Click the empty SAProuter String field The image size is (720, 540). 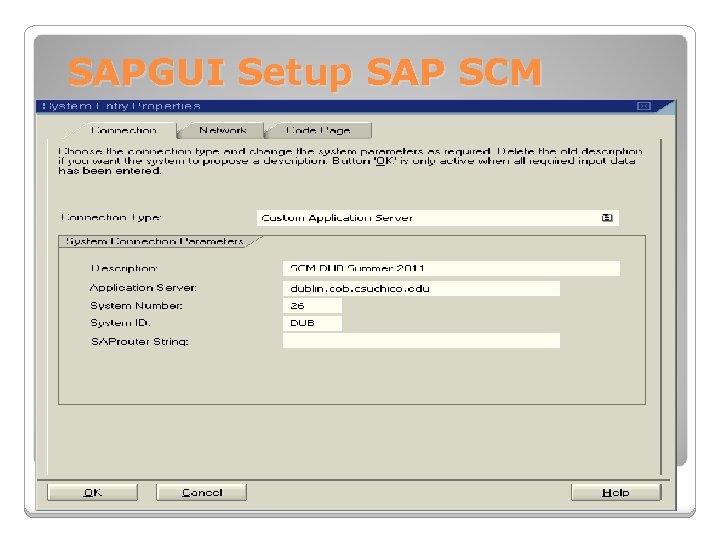(421, 341)
